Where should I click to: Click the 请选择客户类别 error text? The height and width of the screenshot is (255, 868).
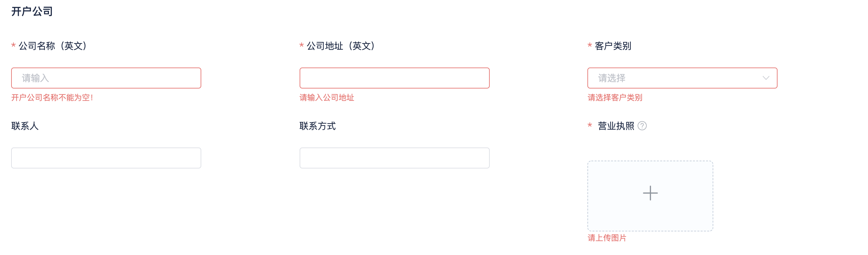[615, 98]
